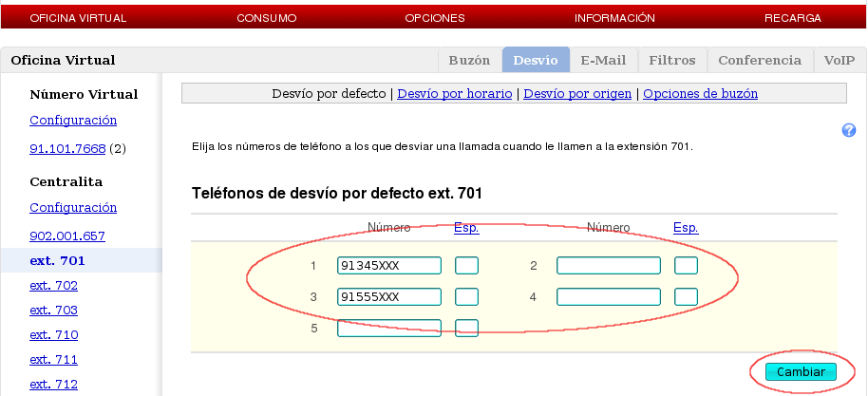The width and height of the screenshot is (868, 396).
Task: Go to the Conferencia tab
Action: tap(760, 60)
